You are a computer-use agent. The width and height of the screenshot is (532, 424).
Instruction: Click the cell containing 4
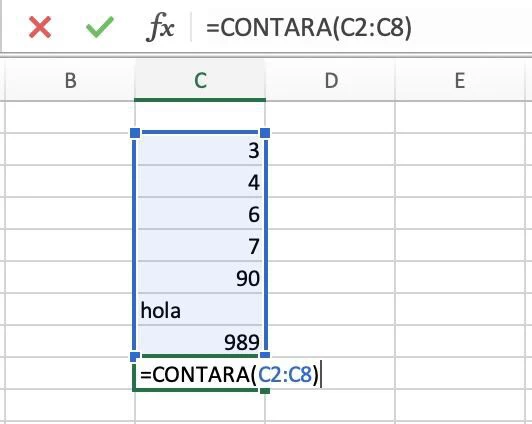200,181
